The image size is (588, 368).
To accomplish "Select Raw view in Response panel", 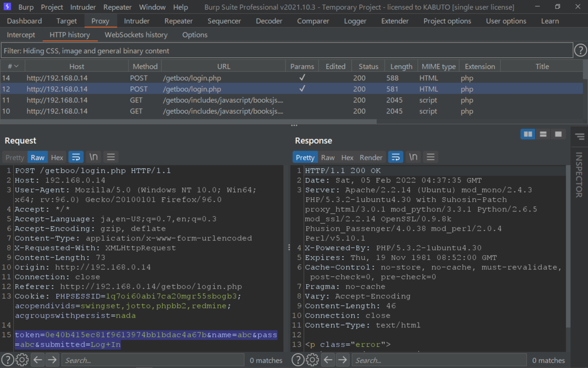I will tap(328, 158).
